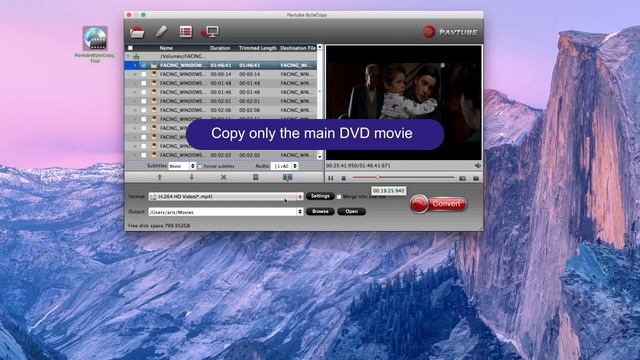
Task: Check the 00:01:46 title checkbox
Action: click(x=144, y=92)
